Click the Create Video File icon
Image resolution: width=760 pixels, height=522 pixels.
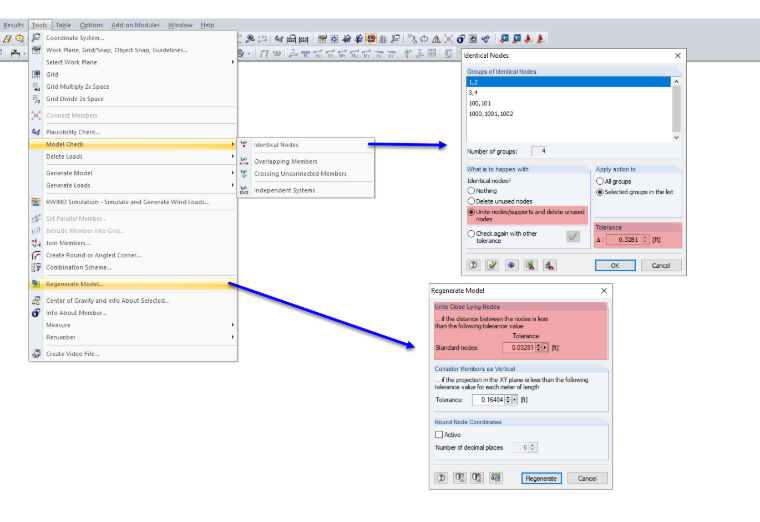tap(36, 354)
